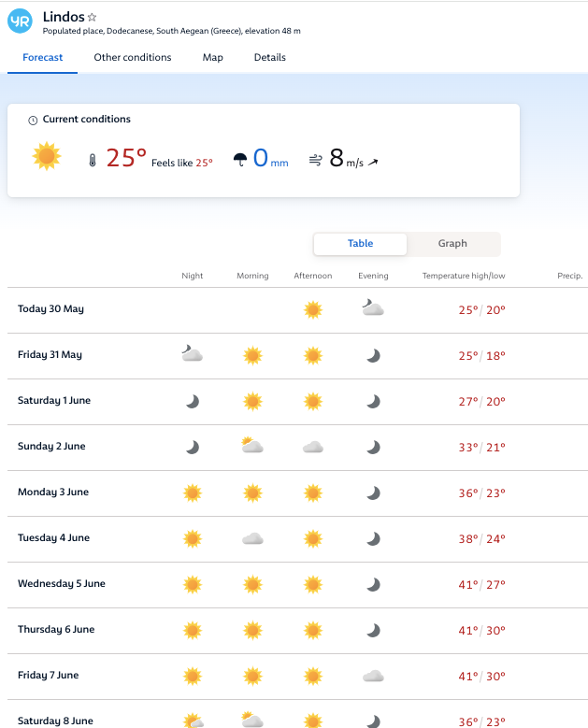Click the sun icon in Current conditions
Screen dimensions: 588x728
click(x=47, y=156)
